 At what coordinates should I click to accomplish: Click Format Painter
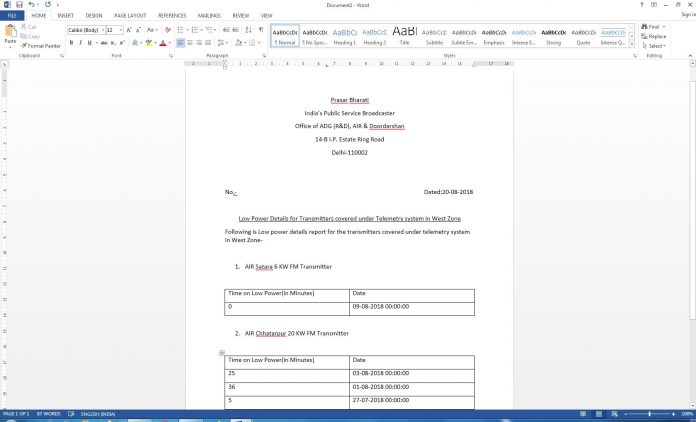click(x=41, y=46)
